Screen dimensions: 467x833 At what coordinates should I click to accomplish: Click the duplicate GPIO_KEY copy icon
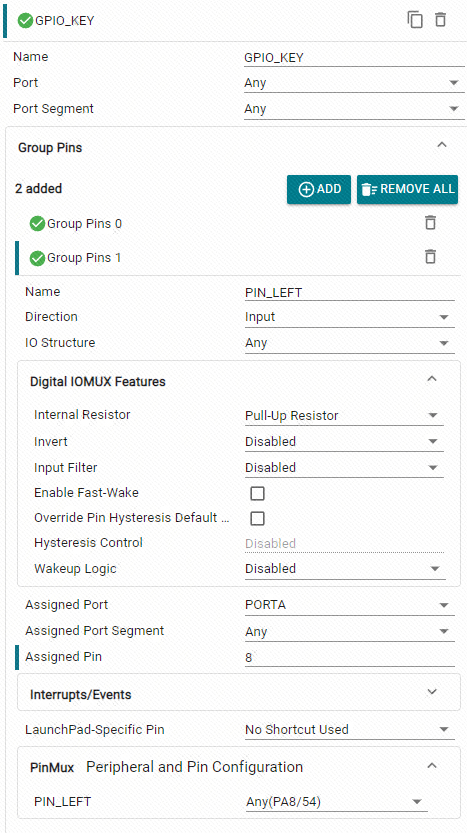coord(415,20)
